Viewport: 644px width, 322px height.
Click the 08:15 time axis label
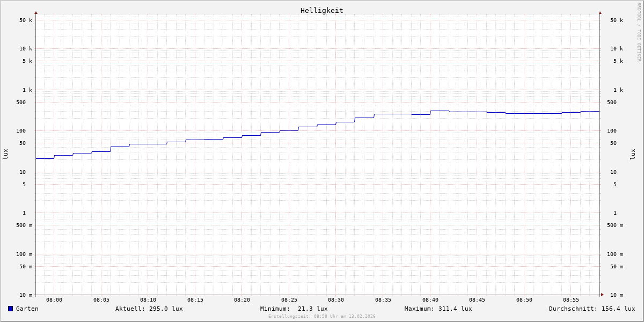[x=195, y=300]
